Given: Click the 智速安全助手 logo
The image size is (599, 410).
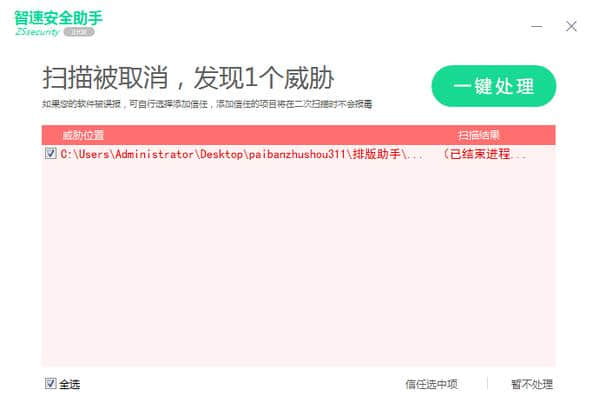Looking at the screenshot, I should tap(58, 18).
